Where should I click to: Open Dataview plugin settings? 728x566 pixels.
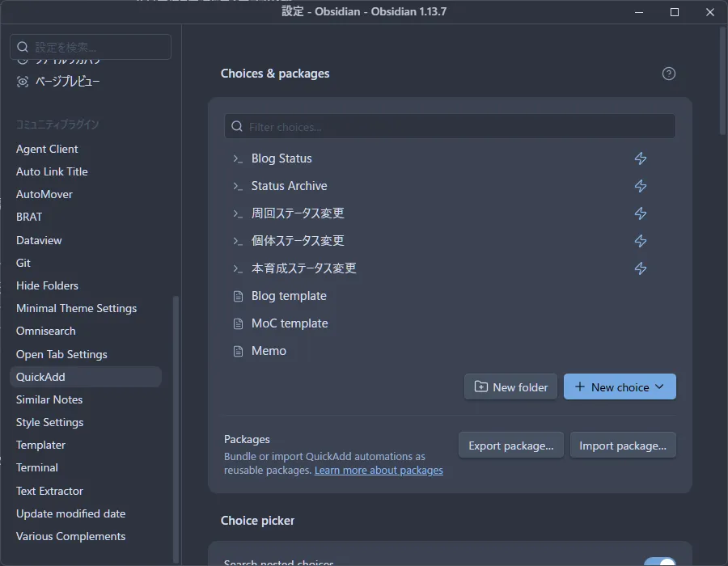click(39, 240)
